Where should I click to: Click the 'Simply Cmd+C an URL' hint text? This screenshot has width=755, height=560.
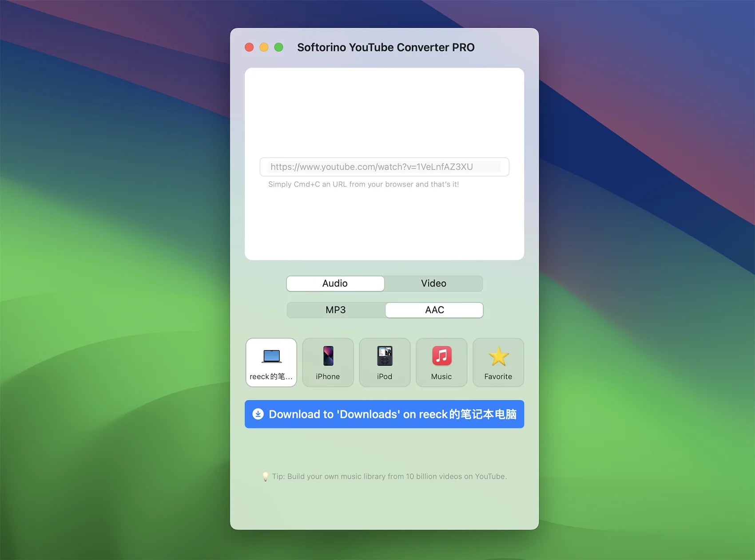pos(363,184)
